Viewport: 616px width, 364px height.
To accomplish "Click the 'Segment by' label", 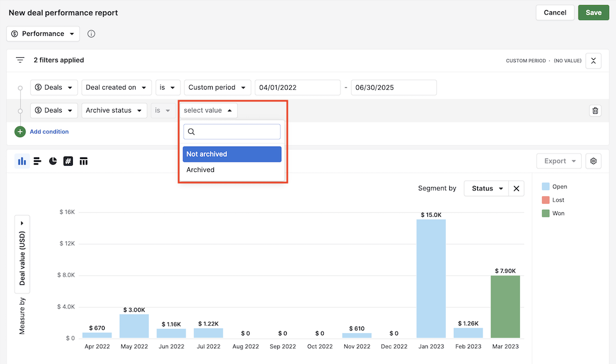I will (437, 189).
